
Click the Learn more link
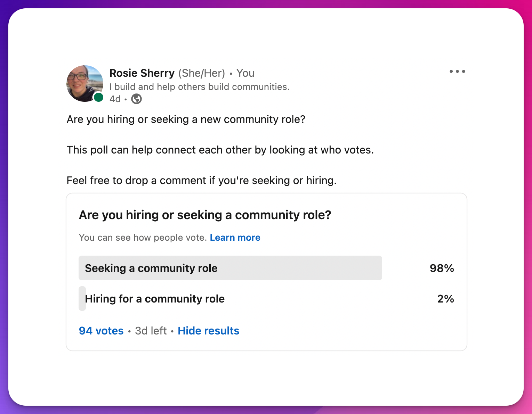click(235, 238)
